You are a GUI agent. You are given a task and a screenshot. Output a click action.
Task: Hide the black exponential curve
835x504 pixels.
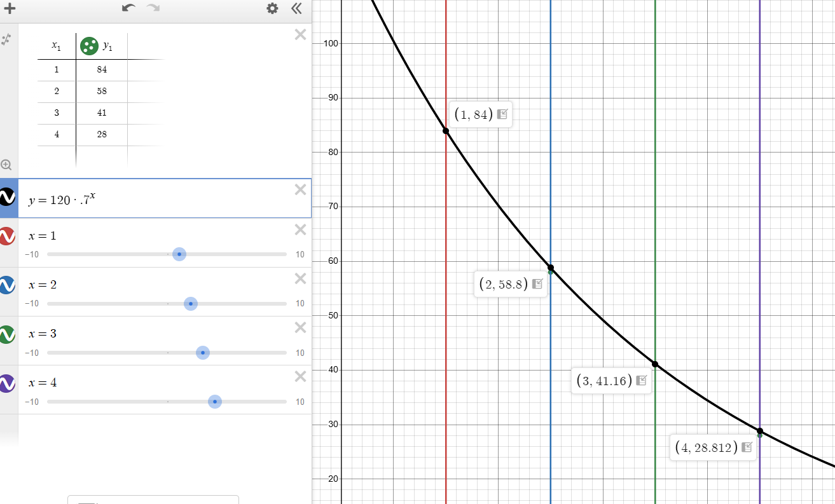click(7, 198)
